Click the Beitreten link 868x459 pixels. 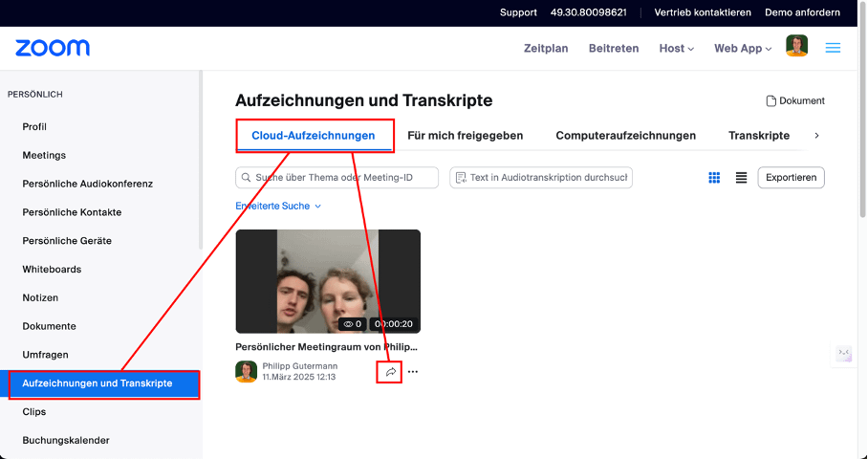coord(613,49)
